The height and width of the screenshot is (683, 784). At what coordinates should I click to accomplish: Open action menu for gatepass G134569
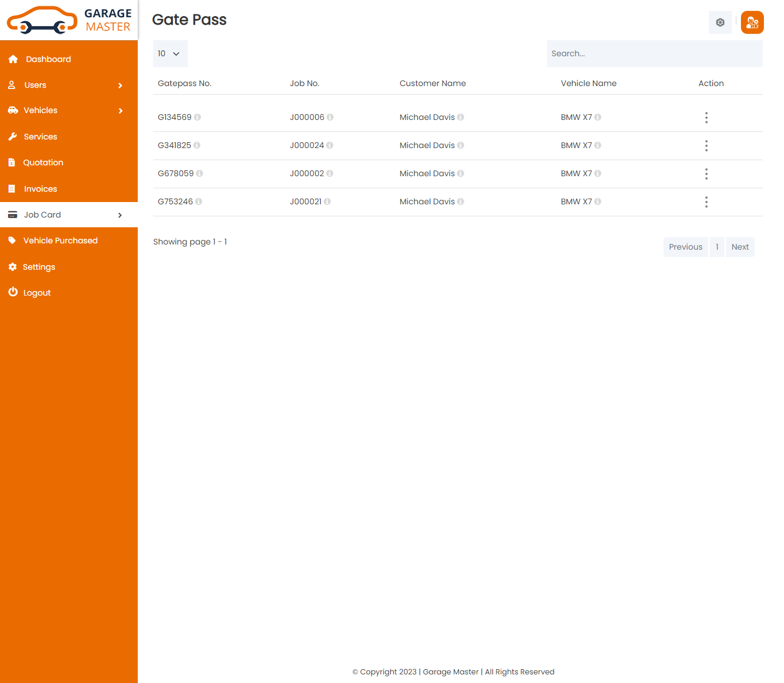tap(706, 118)
